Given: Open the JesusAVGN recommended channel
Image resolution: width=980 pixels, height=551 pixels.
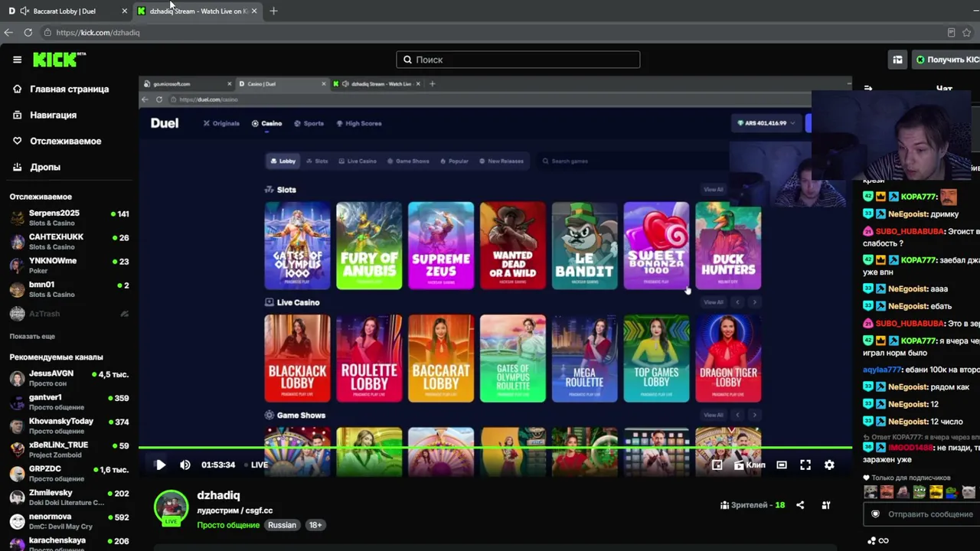Looking at the screenshot, I should [x=69, y=378].
